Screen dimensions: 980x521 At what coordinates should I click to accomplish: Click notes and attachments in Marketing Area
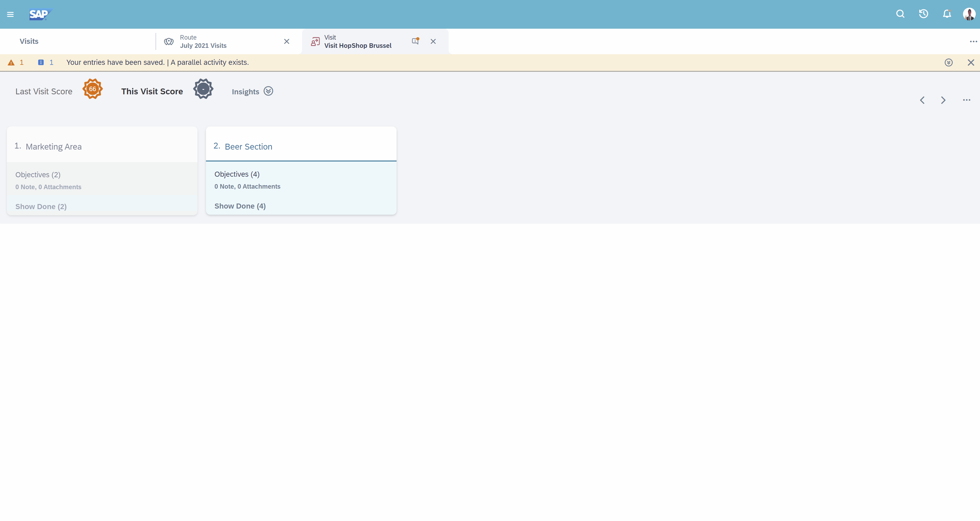click(48, 187)
